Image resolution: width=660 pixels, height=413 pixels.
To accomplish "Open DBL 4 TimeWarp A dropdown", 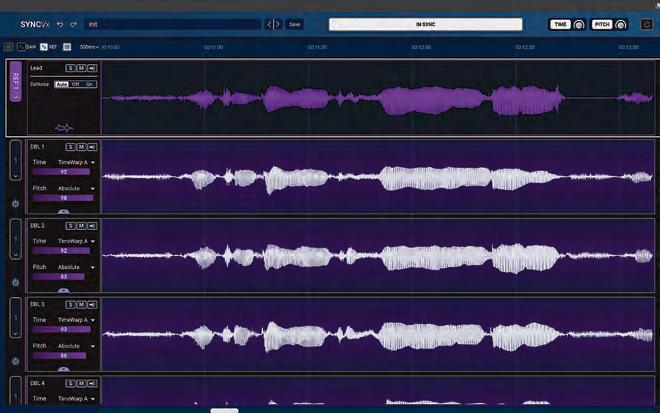I will click(x=76, y=398).
